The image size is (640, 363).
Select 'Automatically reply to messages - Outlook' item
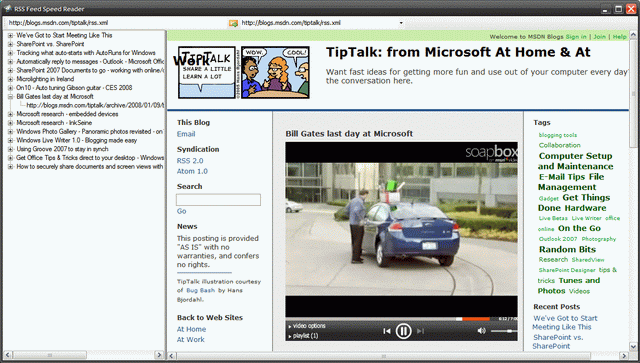pyautogui.click(x=90, y=62)
